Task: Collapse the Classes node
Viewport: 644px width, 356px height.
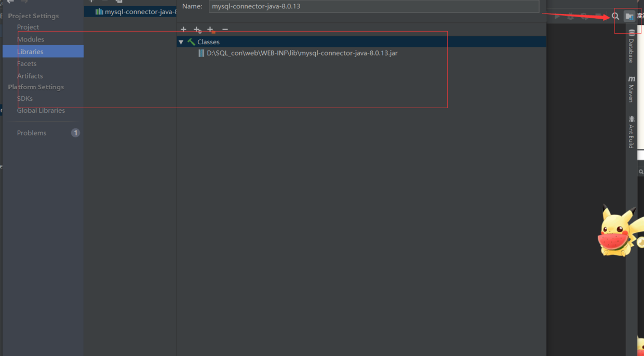Action: 181,42
